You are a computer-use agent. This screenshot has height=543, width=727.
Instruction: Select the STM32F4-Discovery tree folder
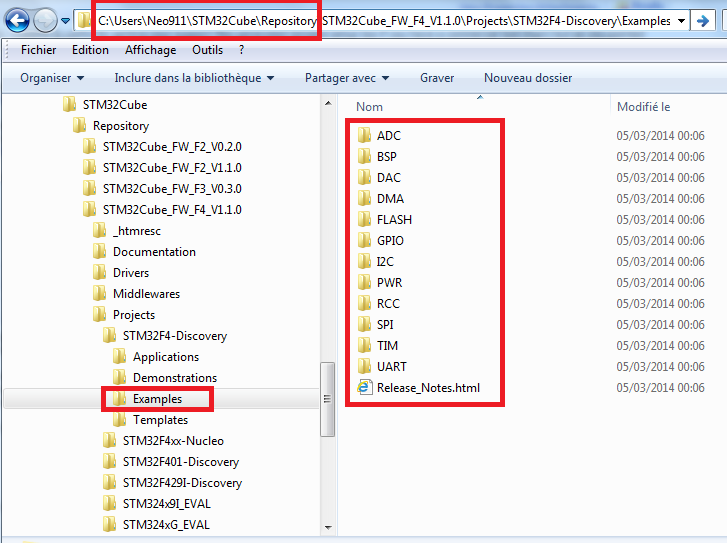175,336
